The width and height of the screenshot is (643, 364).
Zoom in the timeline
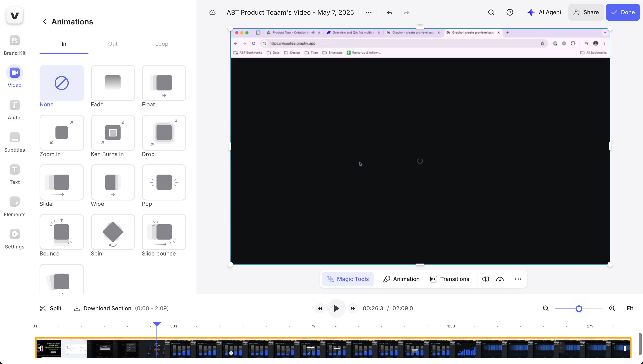(x=612, y=308)
